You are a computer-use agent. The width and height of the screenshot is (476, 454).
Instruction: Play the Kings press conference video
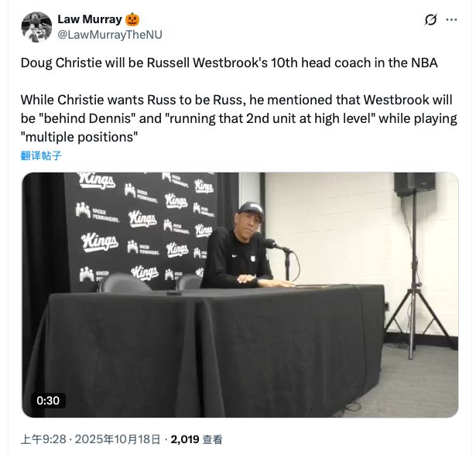coord(240,295)
